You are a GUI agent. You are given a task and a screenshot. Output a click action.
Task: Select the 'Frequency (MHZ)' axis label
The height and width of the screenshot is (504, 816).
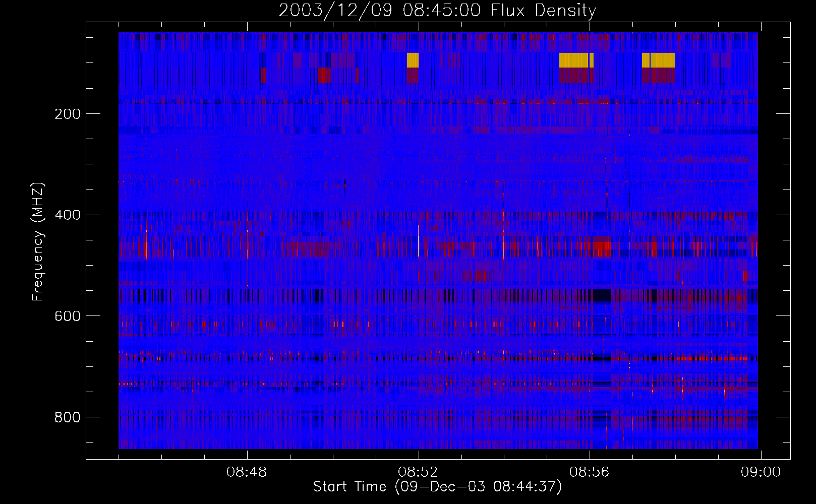pyautogui.click(x=38, y=242)
